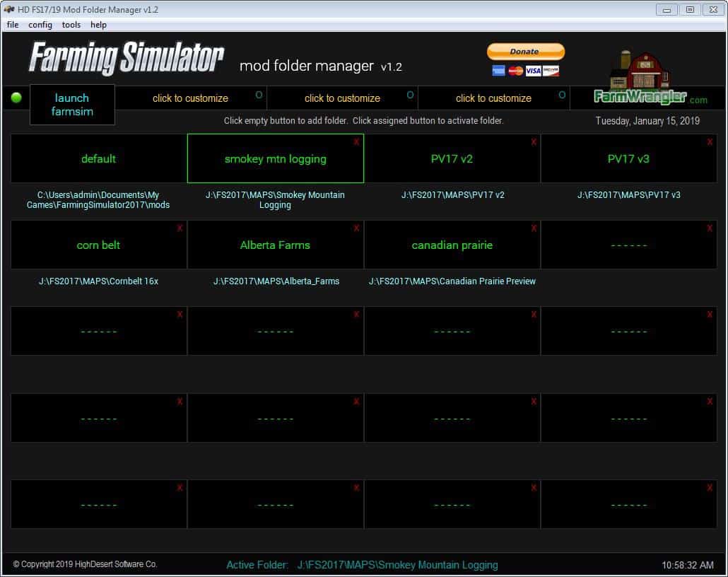Click the red X on PV17 v3 button
Image resolution: width=728 pixels, height=577 pixels.
click(710, 142)
